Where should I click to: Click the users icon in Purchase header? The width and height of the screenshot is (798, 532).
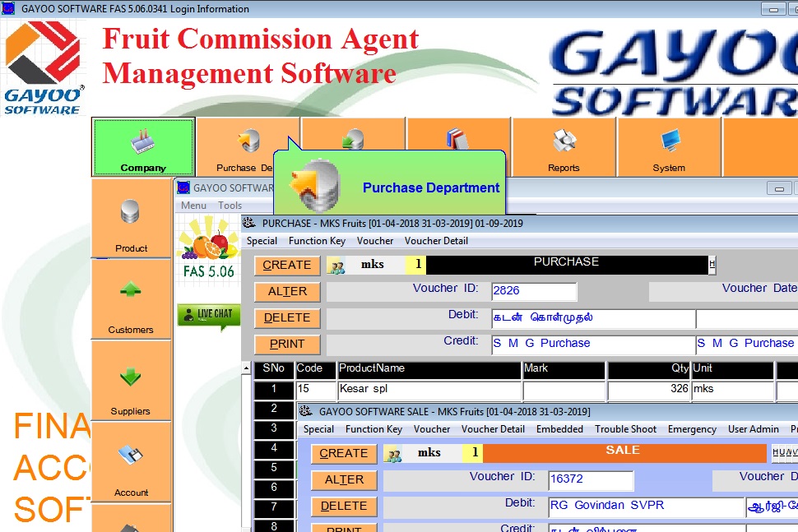tap(336, 266)
